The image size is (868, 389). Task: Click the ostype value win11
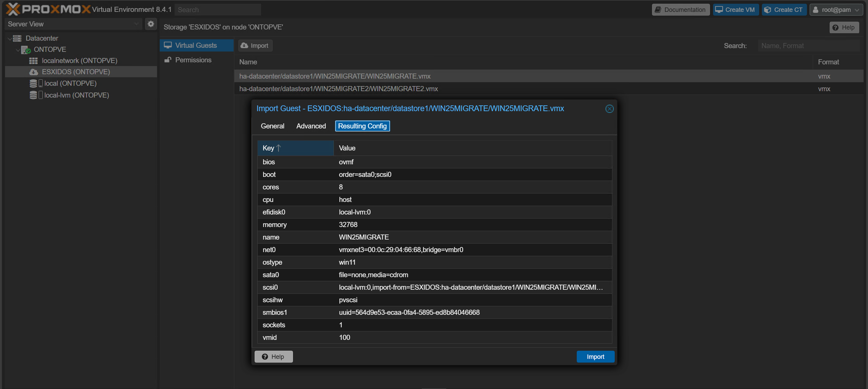pos(347,262)
